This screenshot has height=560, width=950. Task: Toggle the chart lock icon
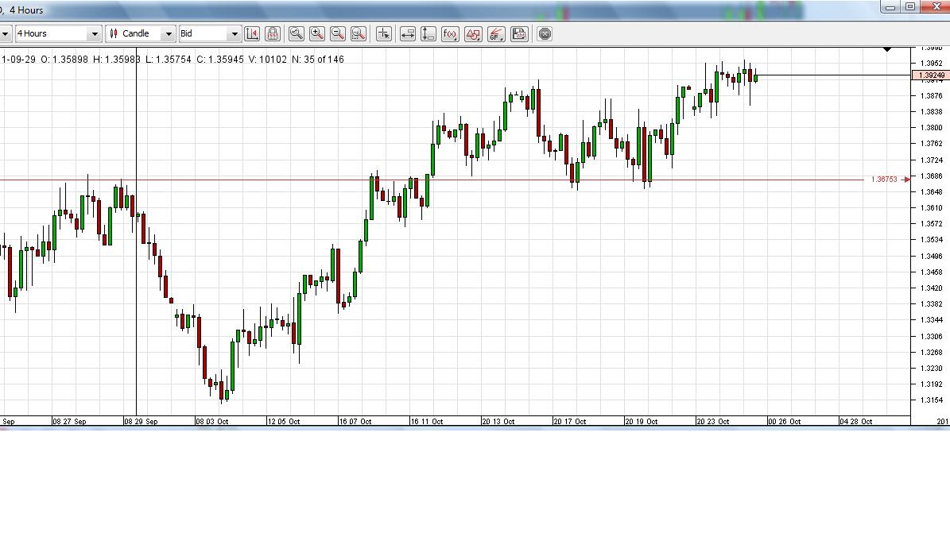click(273, 34)
